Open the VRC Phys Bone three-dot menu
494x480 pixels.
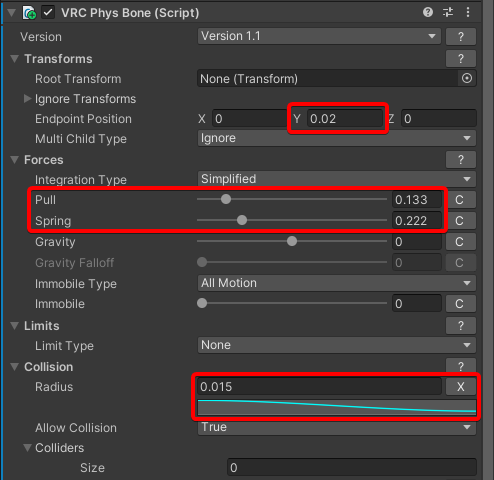pos(468,12)
